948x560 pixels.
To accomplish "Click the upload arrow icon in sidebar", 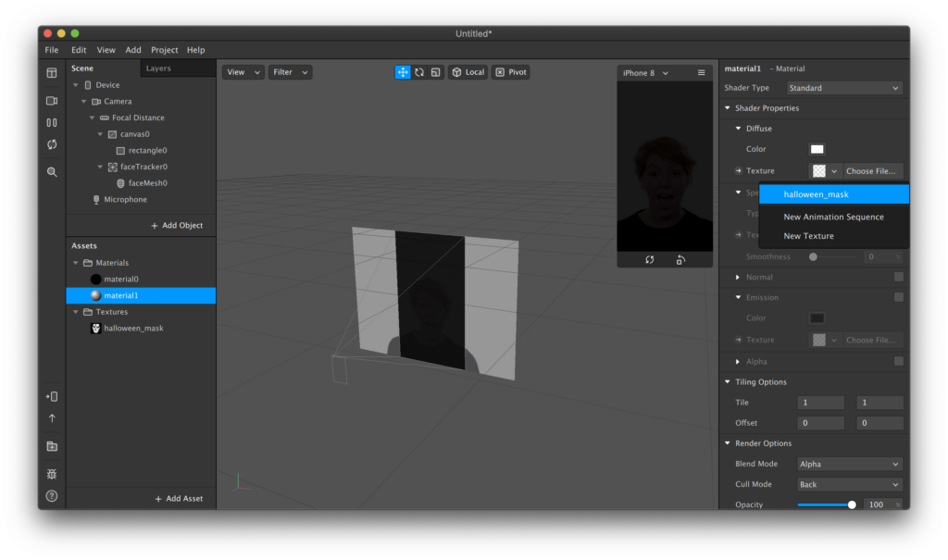I will pos(52,418).
